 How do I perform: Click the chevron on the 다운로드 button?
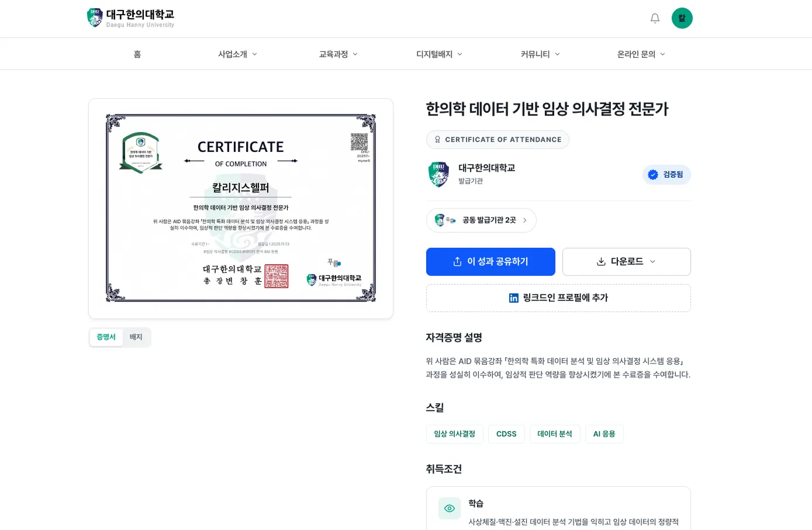652,262
